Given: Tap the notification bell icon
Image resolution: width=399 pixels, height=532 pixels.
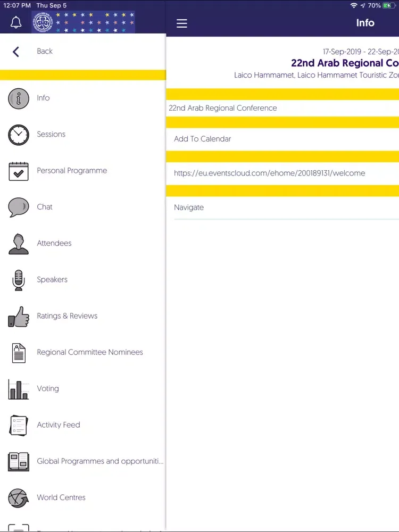Looking at the screenshot, I should 16,22.
